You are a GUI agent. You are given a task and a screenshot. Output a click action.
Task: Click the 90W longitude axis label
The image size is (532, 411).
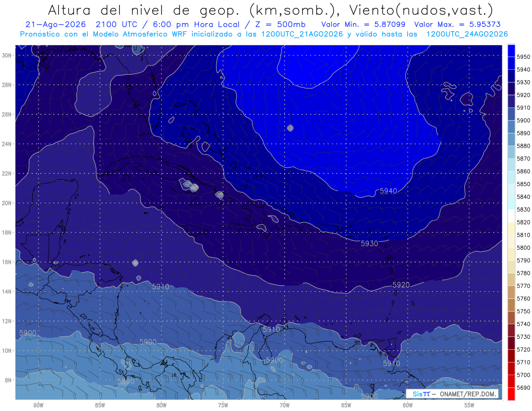pos(38,405)
